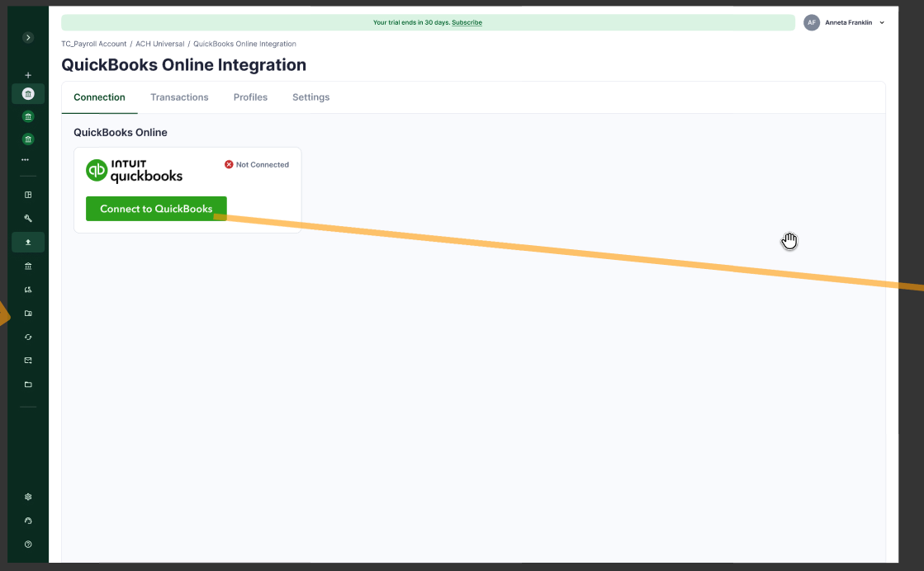This screenshot has height=571, width=924.
Task: Click the circular sync arrows sidebar icon
Action: coord(28,337)
